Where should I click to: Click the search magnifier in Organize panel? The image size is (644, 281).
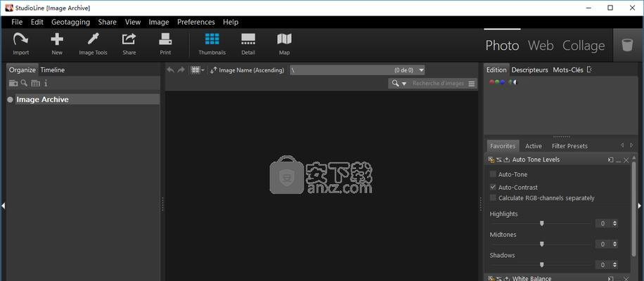coord(24,83)
